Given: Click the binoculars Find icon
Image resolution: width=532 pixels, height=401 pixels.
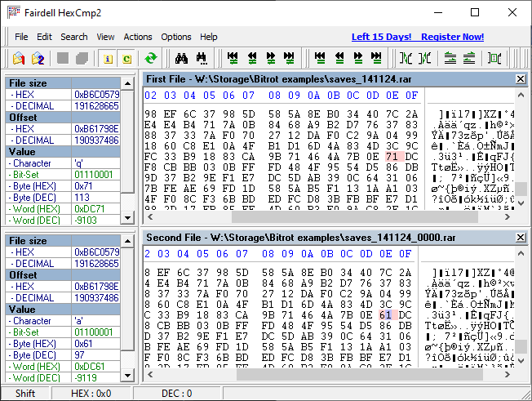Looking at the screenshot, I should pyautogui.click(x=181, y=58).
